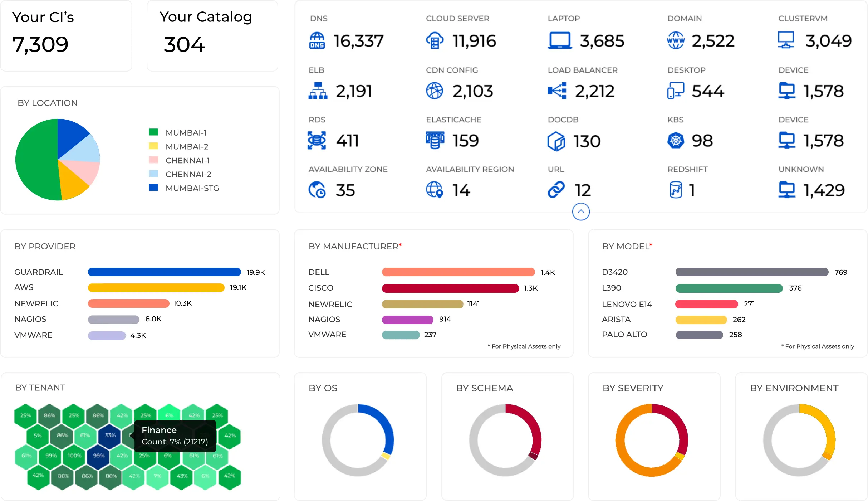Click the DNS count 16,337

[358, 41]
